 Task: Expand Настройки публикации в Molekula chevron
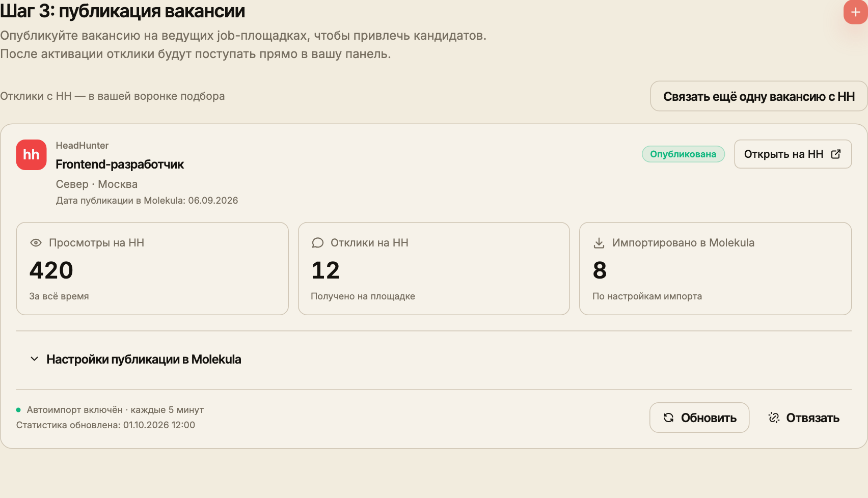34,359
